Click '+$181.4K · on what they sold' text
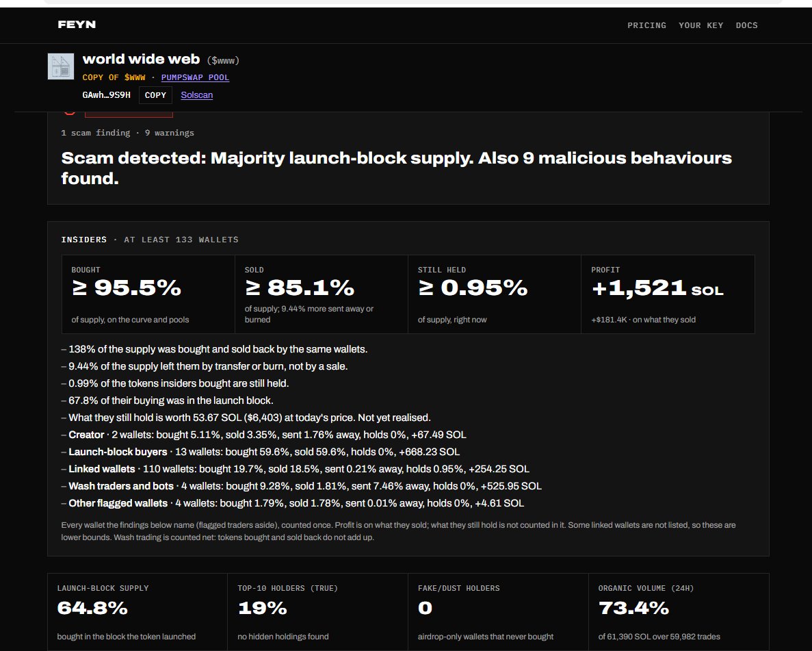Image resolution: width=812 pixels, height=651 pixels. pyautogui.click(x=643, y=320)
